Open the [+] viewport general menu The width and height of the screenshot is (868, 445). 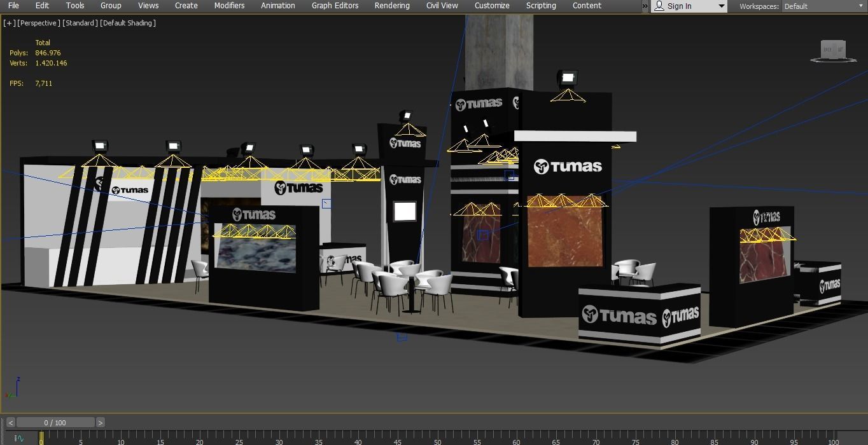[10, 23]
